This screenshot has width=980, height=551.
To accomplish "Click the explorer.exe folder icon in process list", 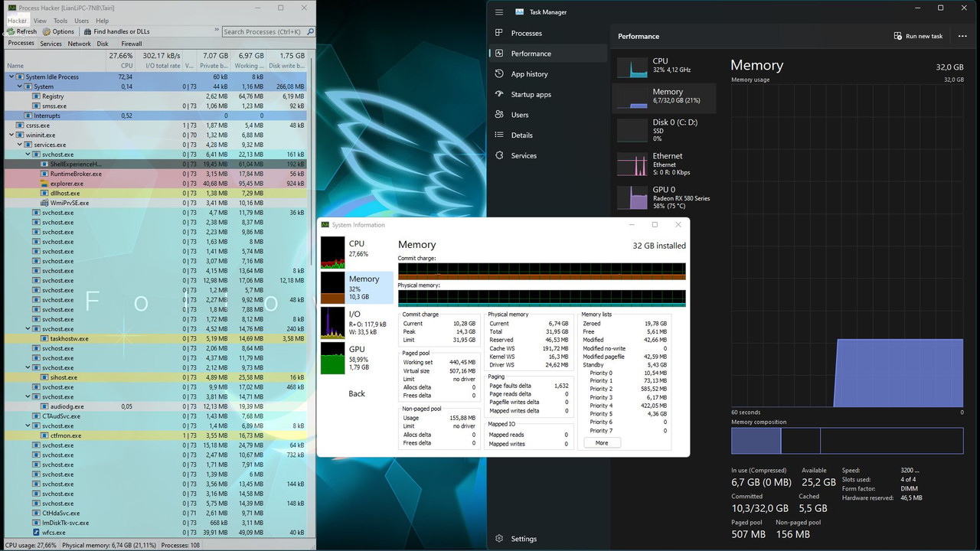I will point(45,184).
